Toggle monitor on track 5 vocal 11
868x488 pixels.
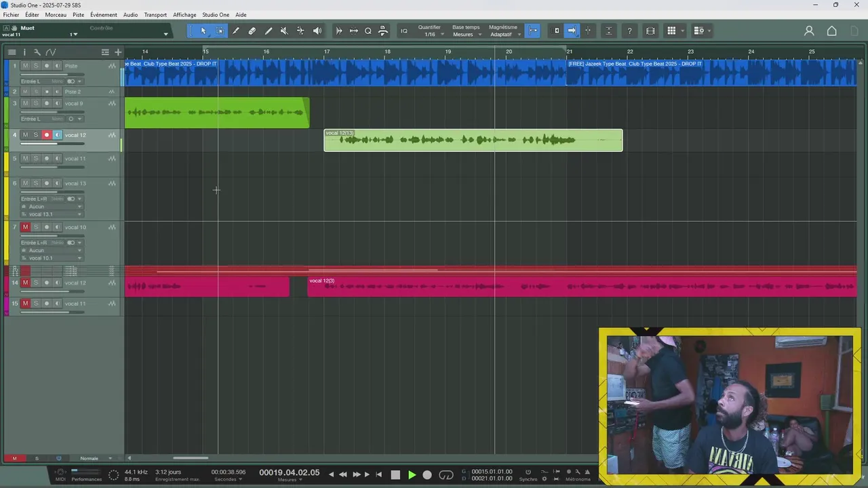click(57, 159)
